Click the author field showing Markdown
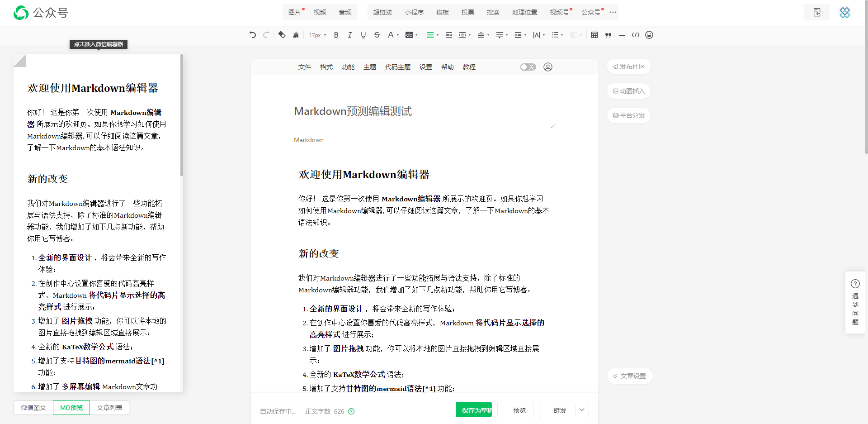This screenshot has width=868, height=424. pos(425,140)
